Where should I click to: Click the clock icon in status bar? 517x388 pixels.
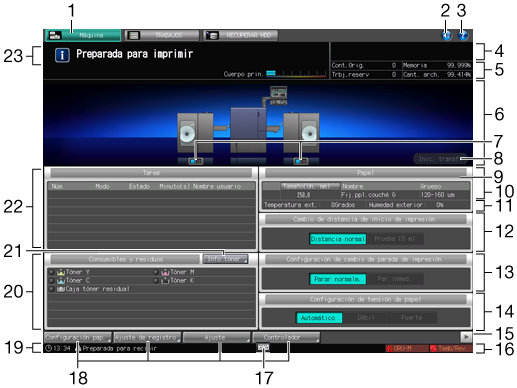pyautogui.click(x=49, y=348)
